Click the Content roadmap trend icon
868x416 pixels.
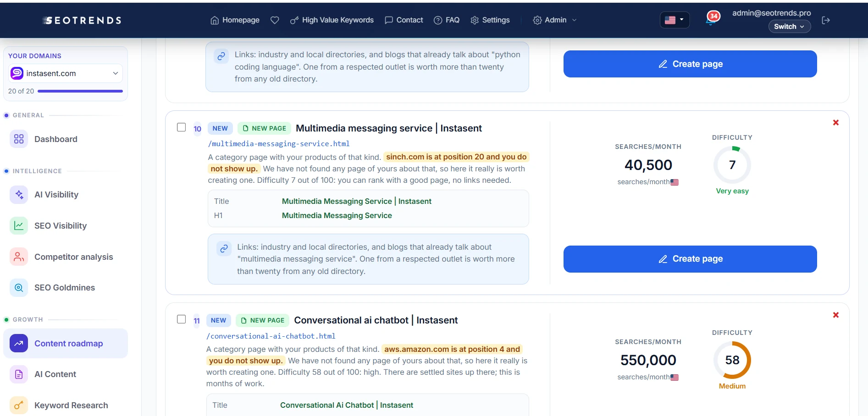click(x=19, y=343)
